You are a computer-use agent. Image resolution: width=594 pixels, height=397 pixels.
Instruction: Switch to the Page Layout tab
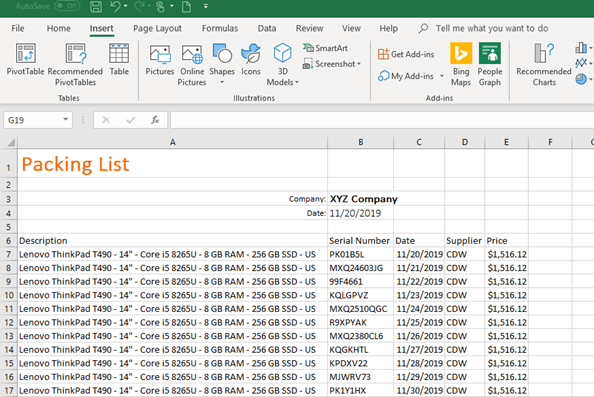click(x=157, y=28)
